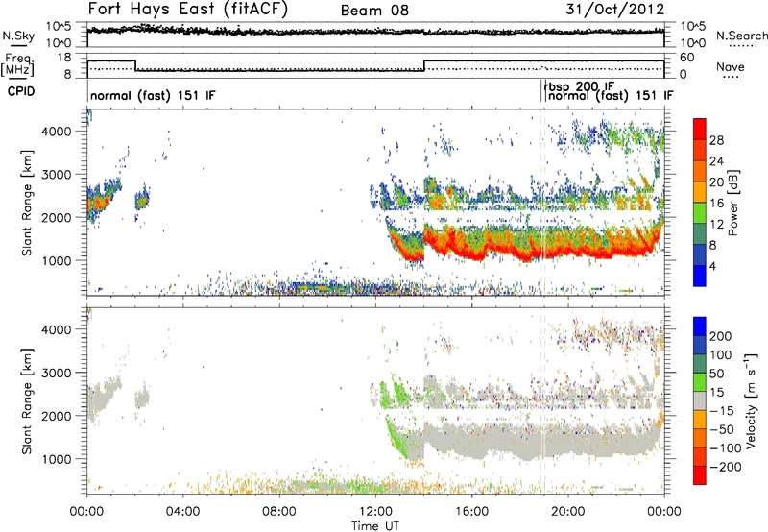
Task: Click the date '31/Oct/2012'
Action: coord(615,10)
